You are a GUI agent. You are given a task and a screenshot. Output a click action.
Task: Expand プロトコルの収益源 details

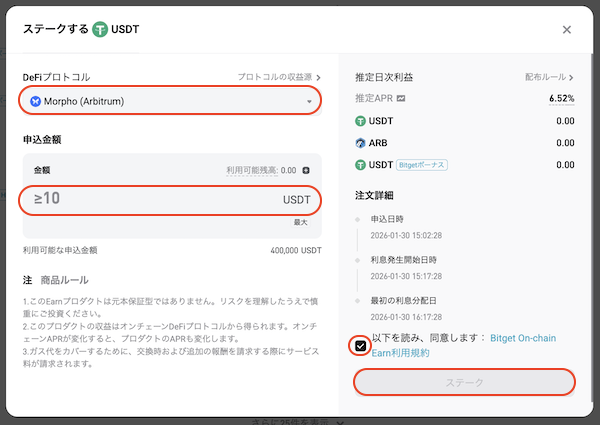(x=280, y=77)
